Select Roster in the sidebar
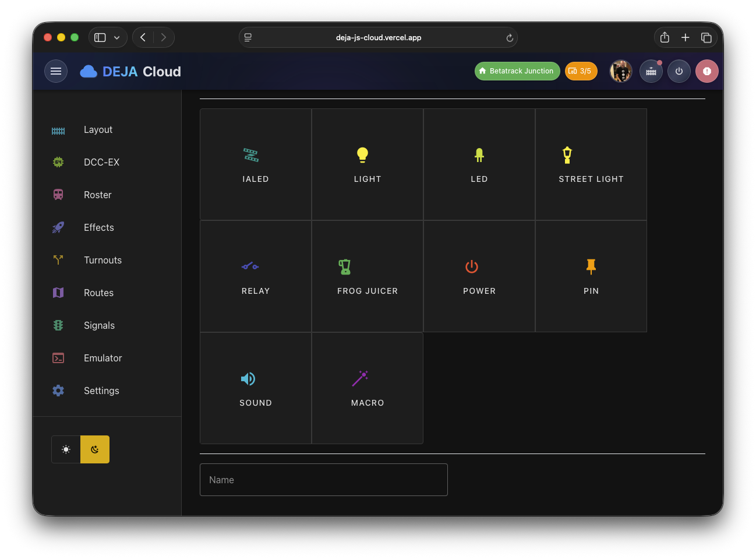Screen dimensions: 756x559 [97, 195]
